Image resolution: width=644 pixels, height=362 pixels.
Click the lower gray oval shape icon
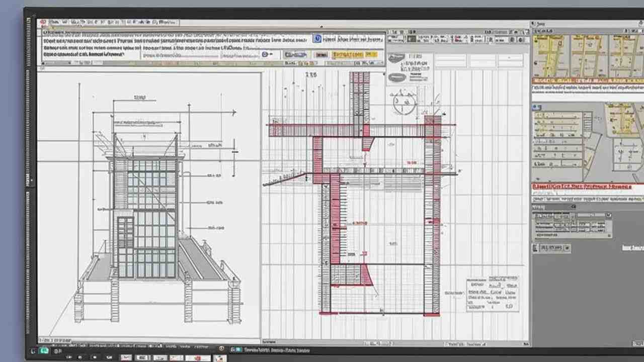397,77
